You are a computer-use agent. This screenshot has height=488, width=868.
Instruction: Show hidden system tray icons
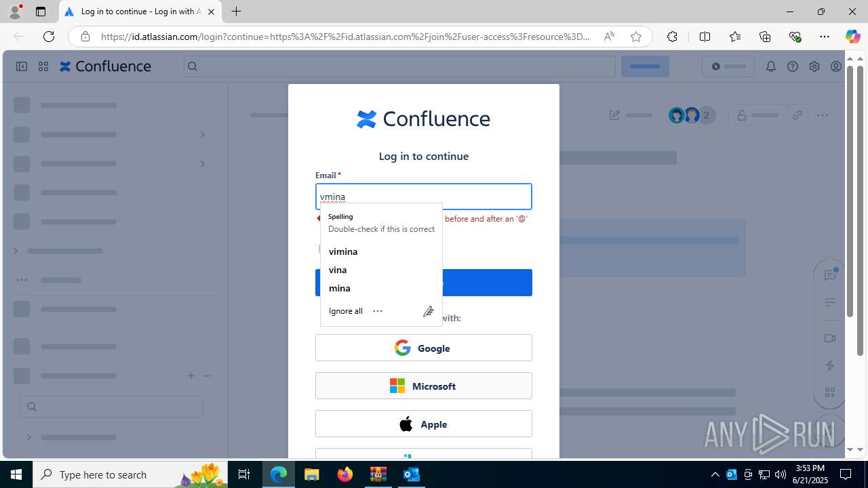(715, 474)
